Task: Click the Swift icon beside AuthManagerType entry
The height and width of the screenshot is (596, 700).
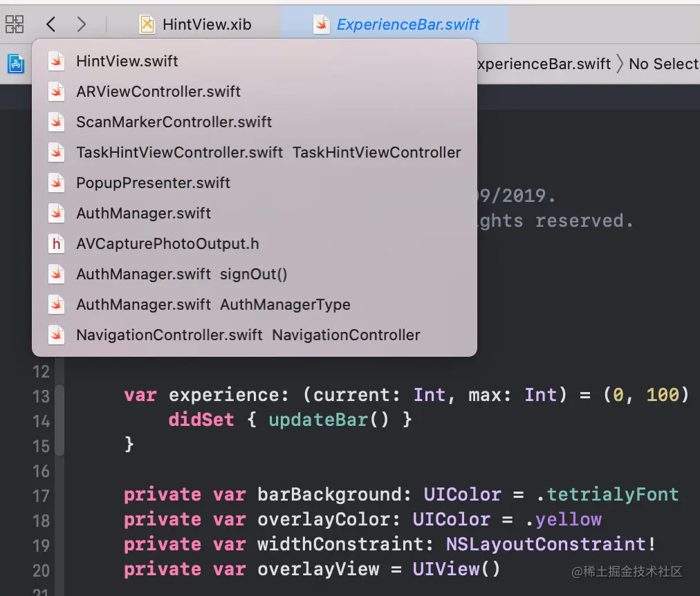Action: (56, 305)
